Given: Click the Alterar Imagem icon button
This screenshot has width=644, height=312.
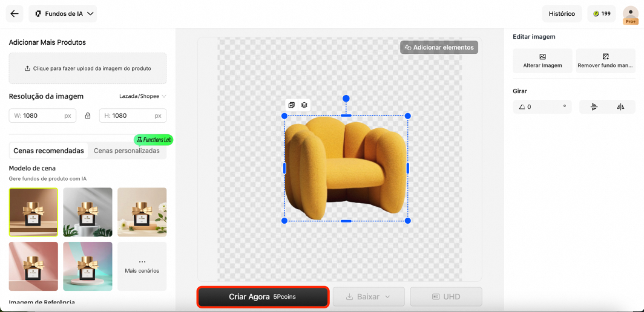Looking at the screenshot, I should [x=542, y=60].
